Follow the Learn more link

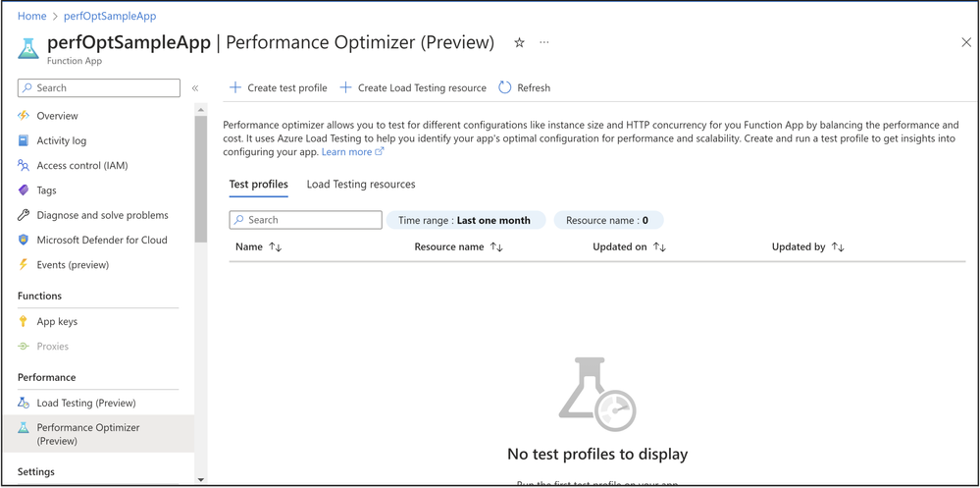click(x=346, y=152)
